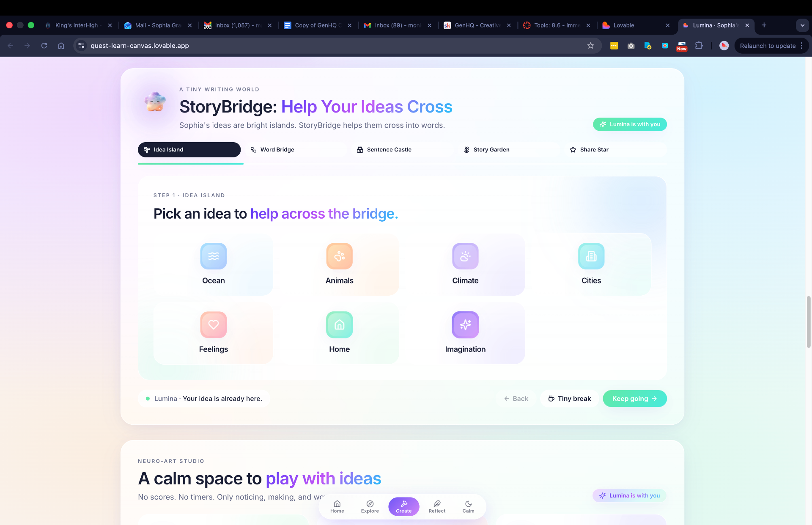Open the Chrome three-dot menu
The width and height of the screenshot is (812, 525).
[802, 46]
